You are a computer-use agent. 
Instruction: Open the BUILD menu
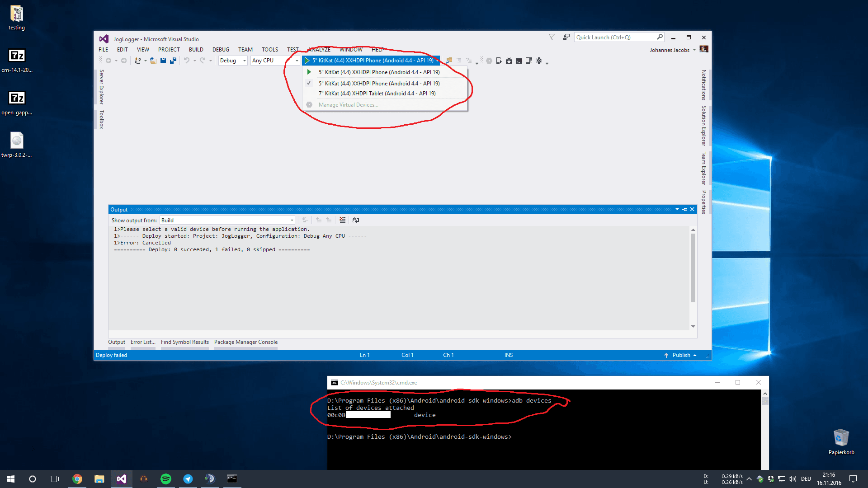click(x=196, y=50)
